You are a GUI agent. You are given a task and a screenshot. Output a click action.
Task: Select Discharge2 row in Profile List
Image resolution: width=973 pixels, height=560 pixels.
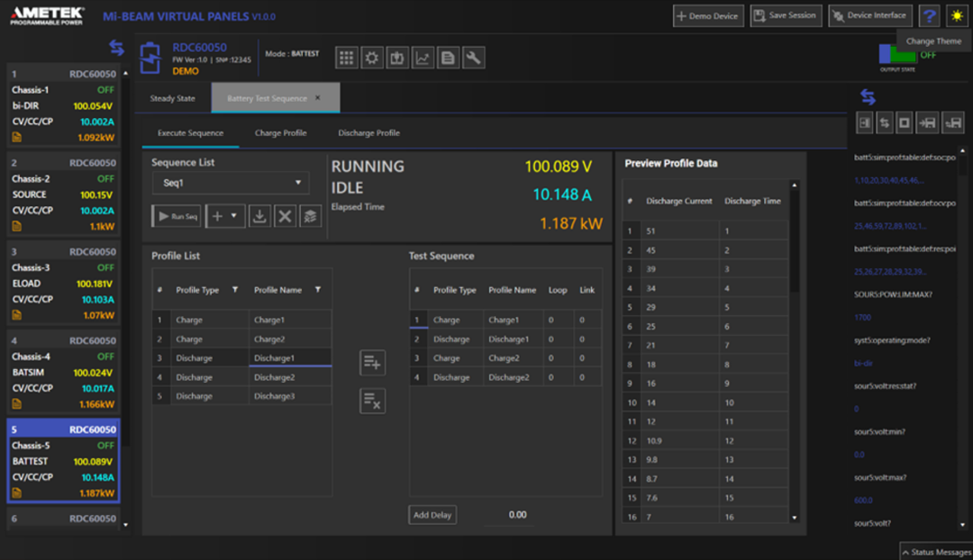(242, 377)
